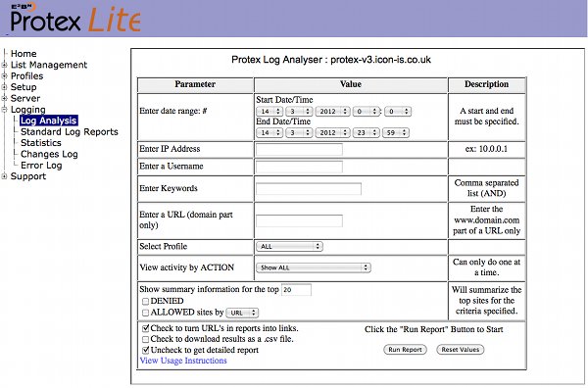Tick the ALLOWED sites checkbox
Image resolution: width=588 pixels, height=388 pixels.
(145, 313)
